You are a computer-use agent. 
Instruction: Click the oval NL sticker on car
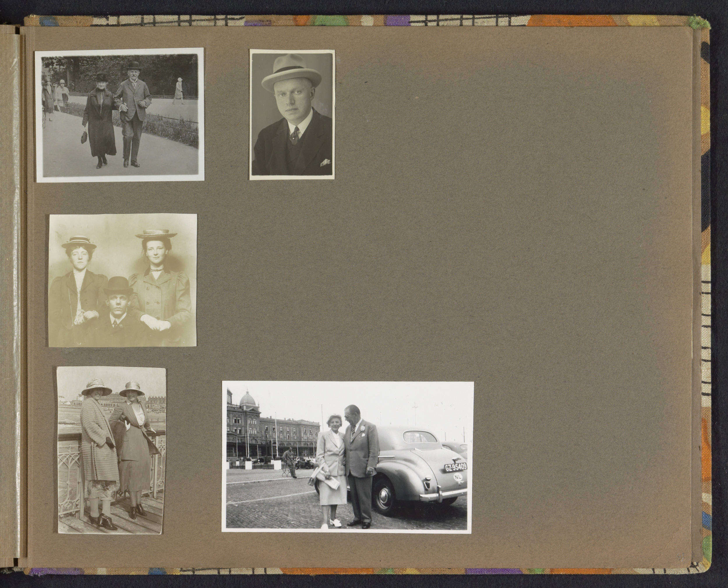(458, 476)
